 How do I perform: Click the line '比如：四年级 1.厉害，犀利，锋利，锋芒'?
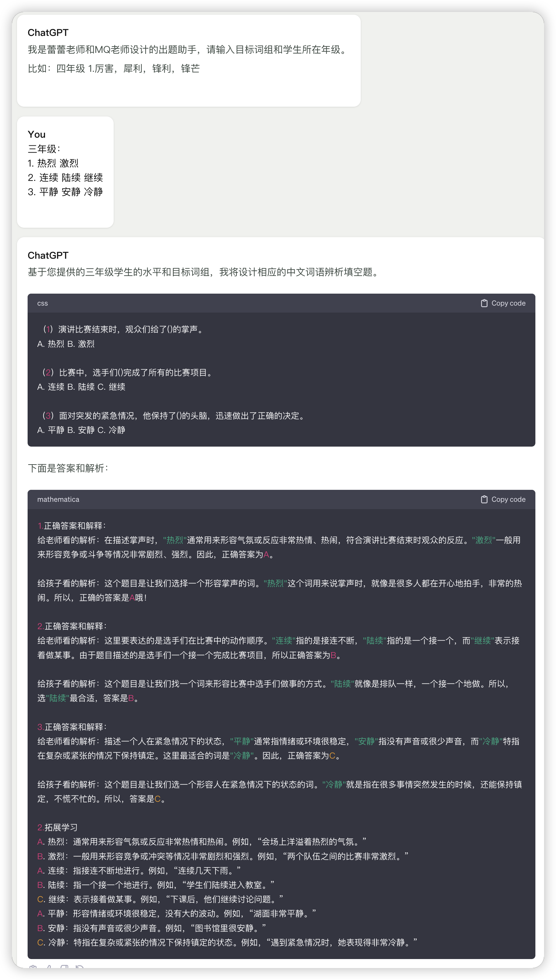coord(114,68)
